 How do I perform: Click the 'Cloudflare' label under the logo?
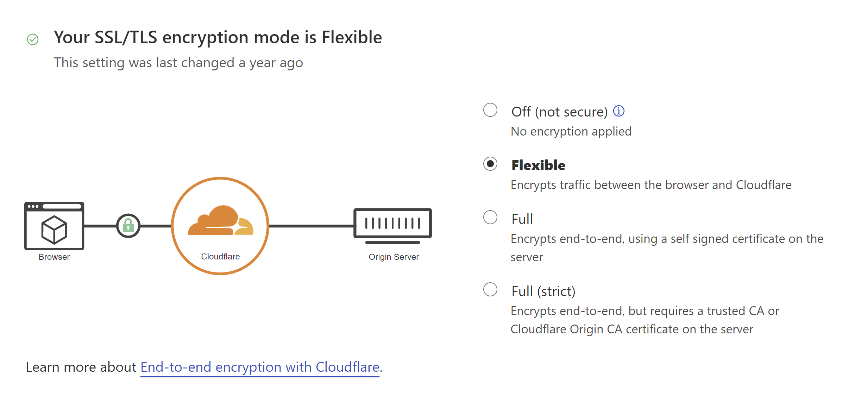(220, 256)
